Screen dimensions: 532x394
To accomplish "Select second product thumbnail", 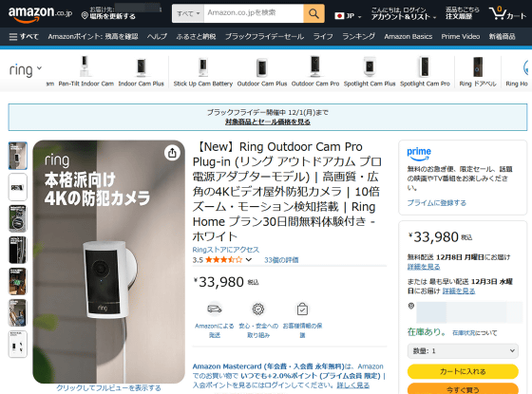I will 18,187.
